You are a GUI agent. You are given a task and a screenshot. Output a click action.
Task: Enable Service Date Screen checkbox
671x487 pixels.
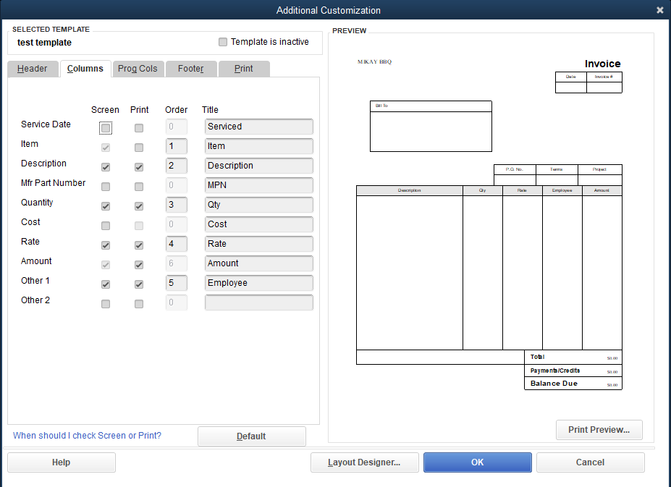[106, 128]
